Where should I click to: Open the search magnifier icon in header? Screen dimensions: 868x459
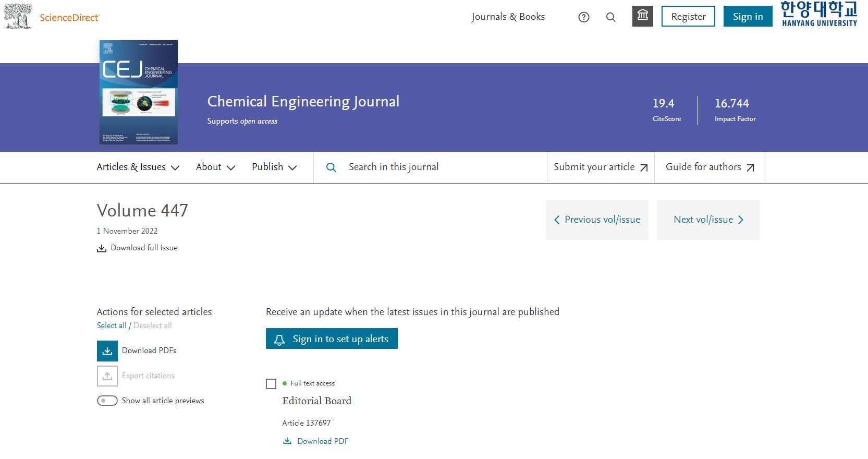tap(611, 17)
